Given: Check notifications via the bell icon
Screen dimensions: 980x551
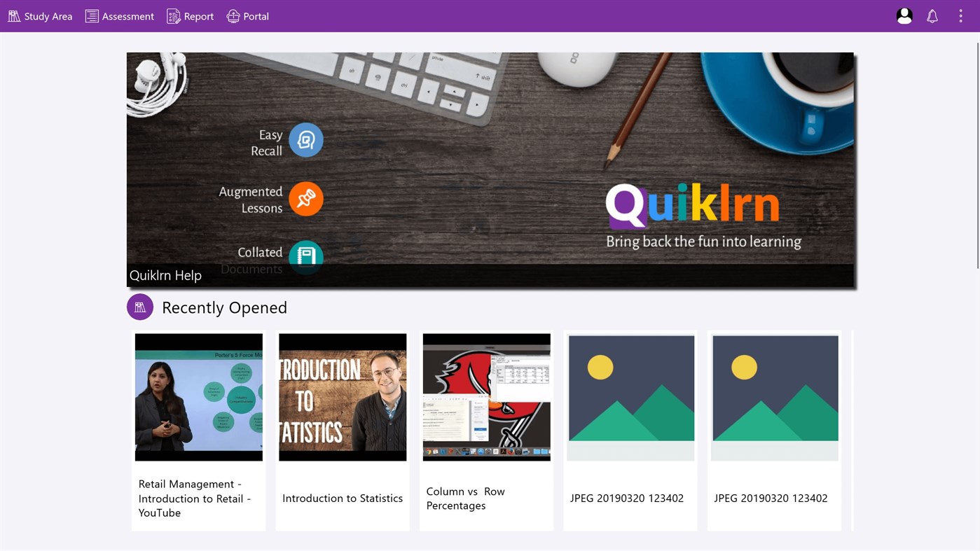Looking at the screenshot, I should click(932, 15).
